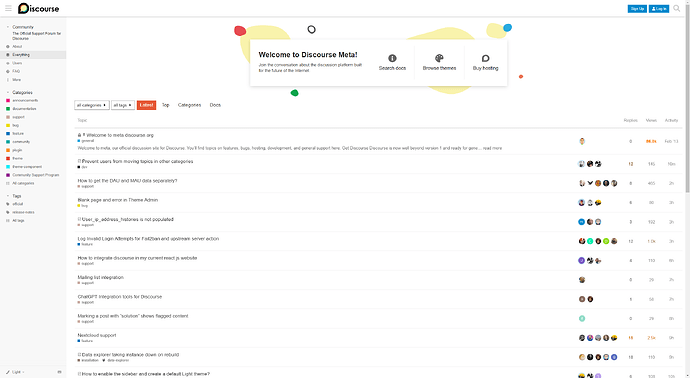Expand the More sidebar menu
The image size is (690, 378).
(16, 80)
